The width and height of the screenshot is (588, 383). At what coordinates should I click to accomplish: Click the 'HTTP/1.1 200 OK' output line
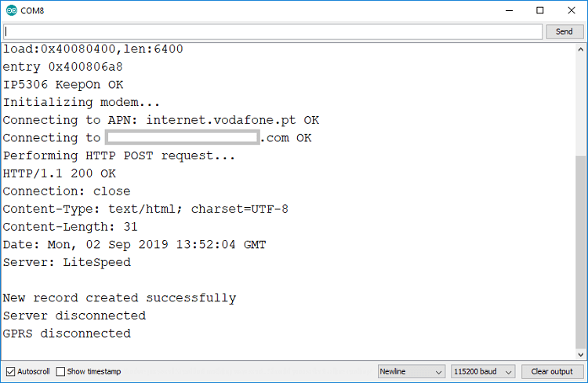point(60,173)
